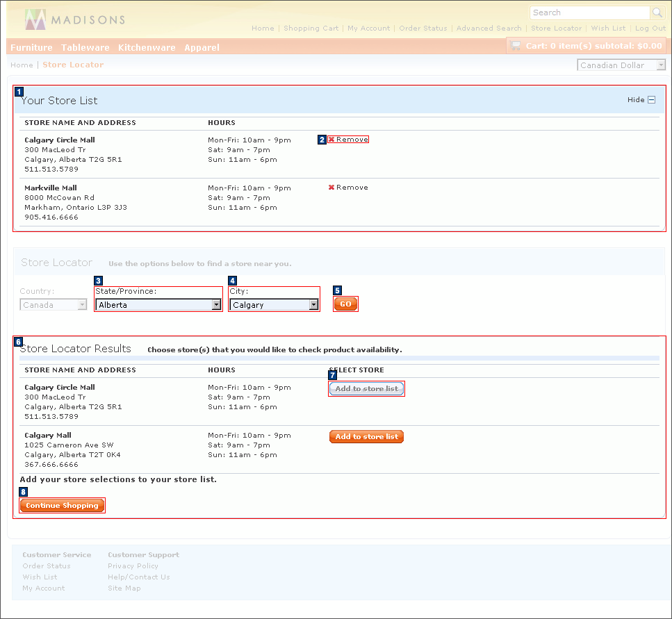Switch to the Furniture category

(31, 47)
